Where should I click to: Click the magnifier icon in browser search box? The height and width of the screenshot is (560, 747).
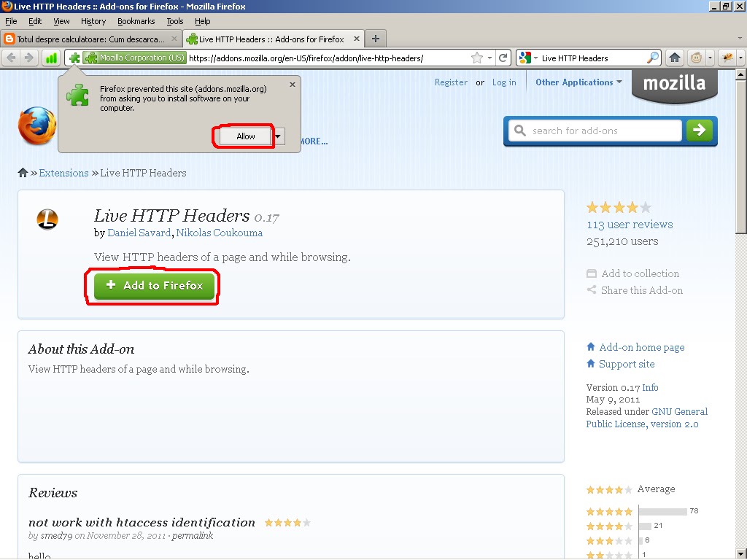click(x=653, y=58)
